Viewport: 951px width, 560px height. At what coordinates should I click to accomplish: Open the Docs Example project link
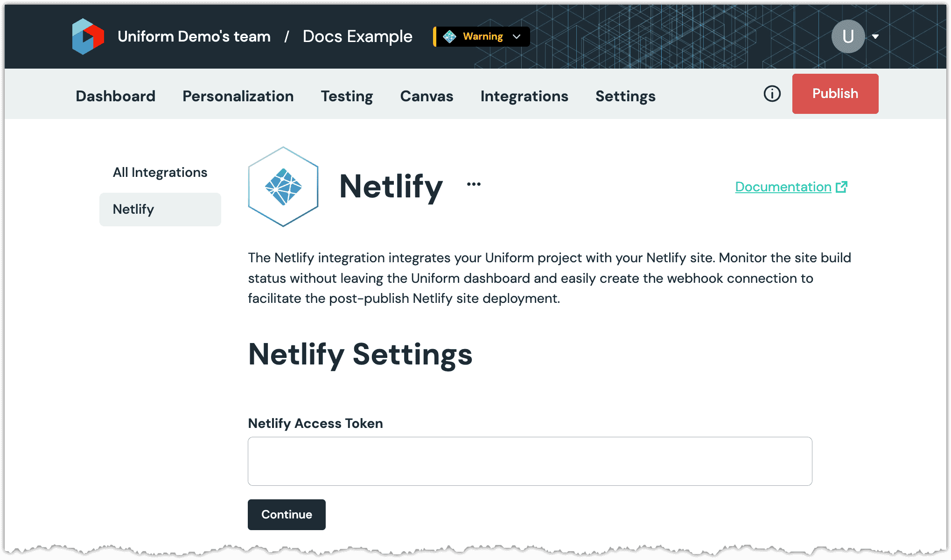pyautogui.click(x=357, y=36)
